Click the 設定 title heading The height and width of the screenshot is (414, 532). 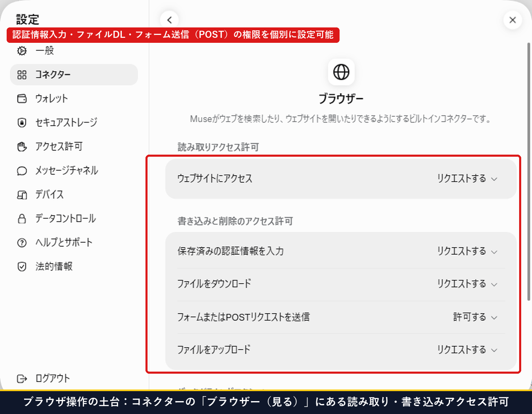point(27,20)
